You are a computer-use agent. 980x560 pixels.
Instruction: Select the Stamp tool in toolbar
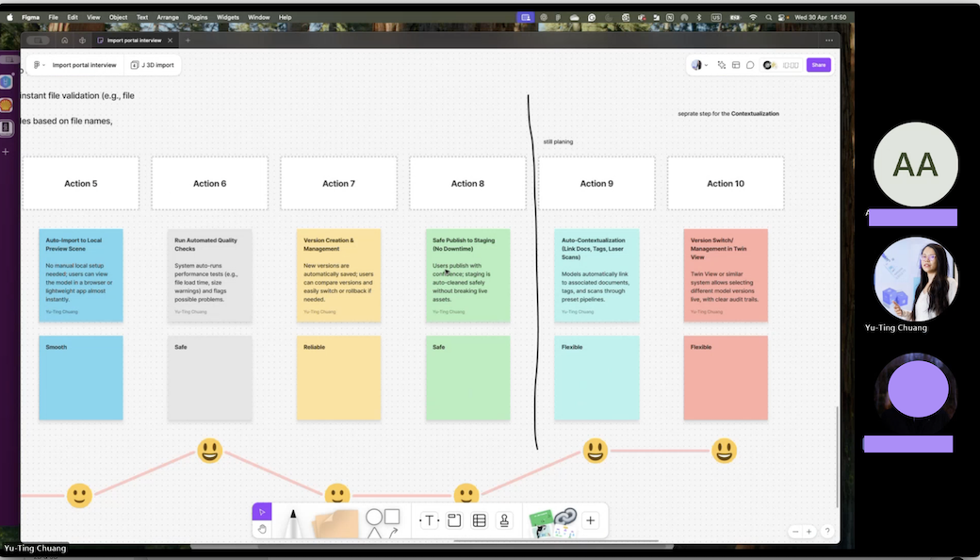click(x=504, y=520)
